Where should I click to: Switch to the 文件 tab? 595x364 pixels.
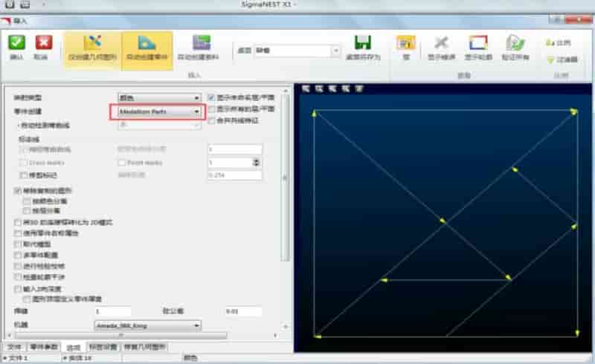(x=14, y=347)
